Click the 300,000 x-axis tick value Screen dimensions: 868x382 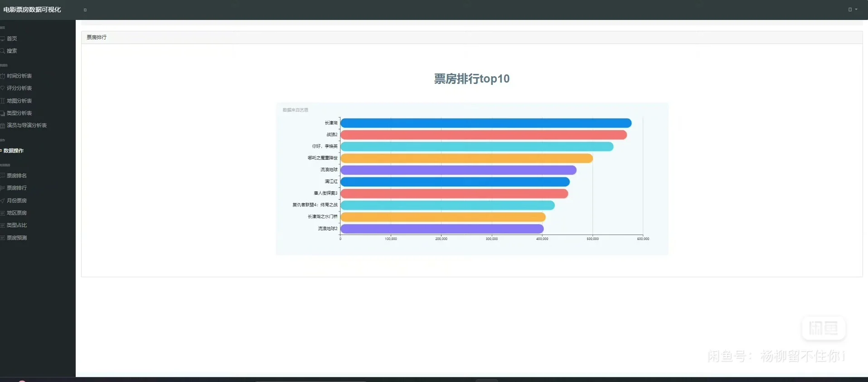coord(492,239)
